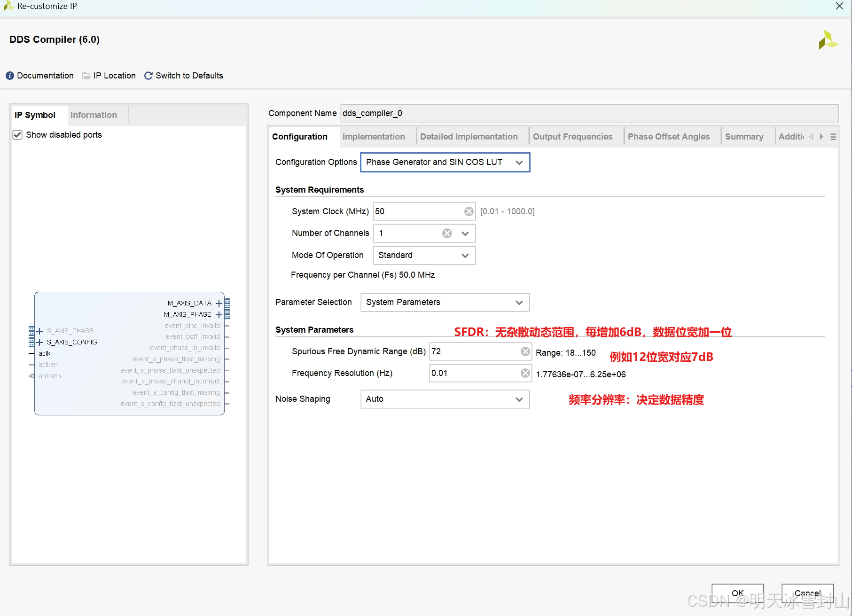
Task: Open the Noise Shaping dropdown
Action: click(x=445, y=399)
